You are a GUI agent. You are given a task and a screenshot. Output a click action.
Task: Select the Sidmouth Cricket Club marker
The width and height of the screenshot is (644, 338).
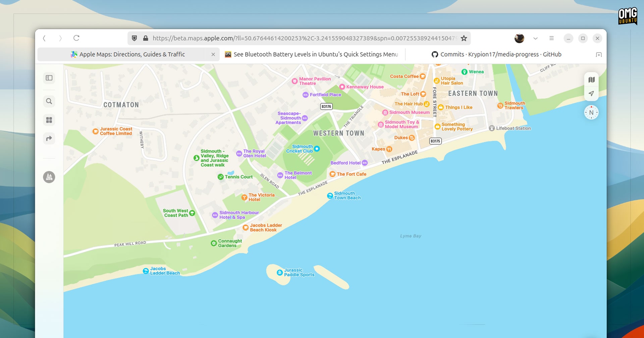(x=317, y=149)
